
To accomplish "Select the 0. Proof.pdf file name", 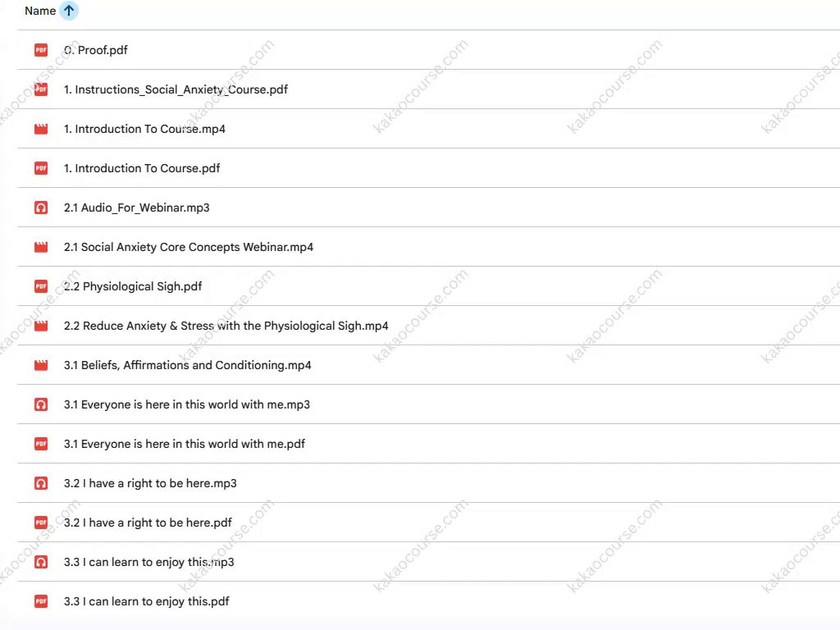I will [x=96, y=50].
